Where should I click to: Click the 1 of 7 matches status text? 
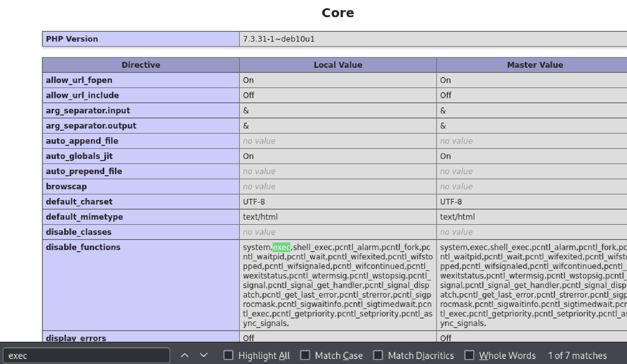[x=577, y=356]
